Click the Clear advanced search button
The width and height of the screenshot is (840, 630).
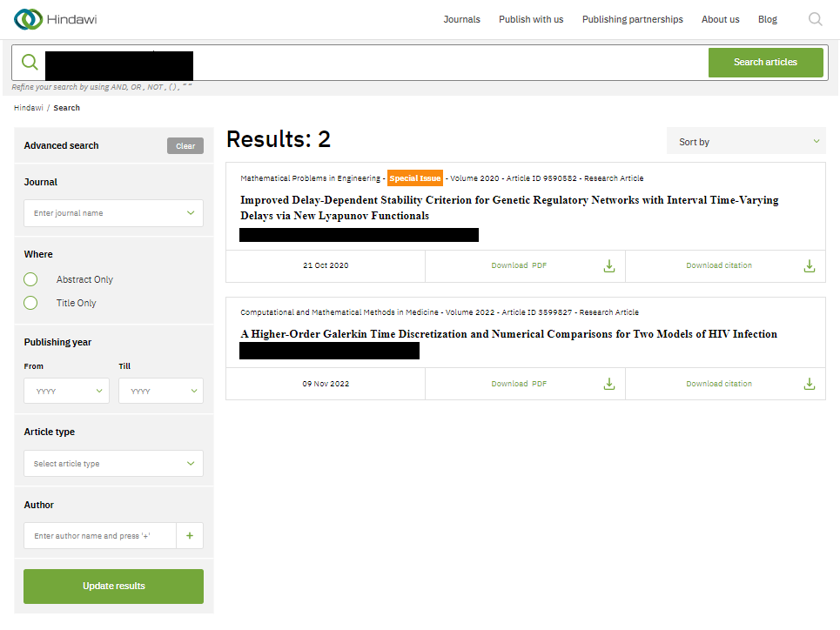185,146
